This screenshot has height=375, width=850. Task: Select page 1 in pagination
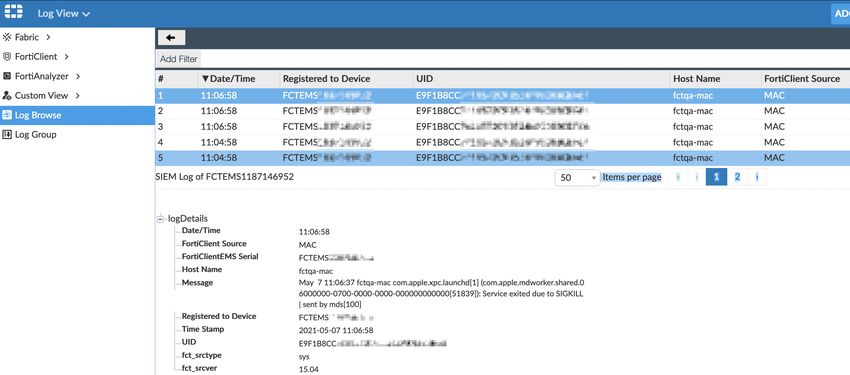pyautogui.click(x=716, y=177)
